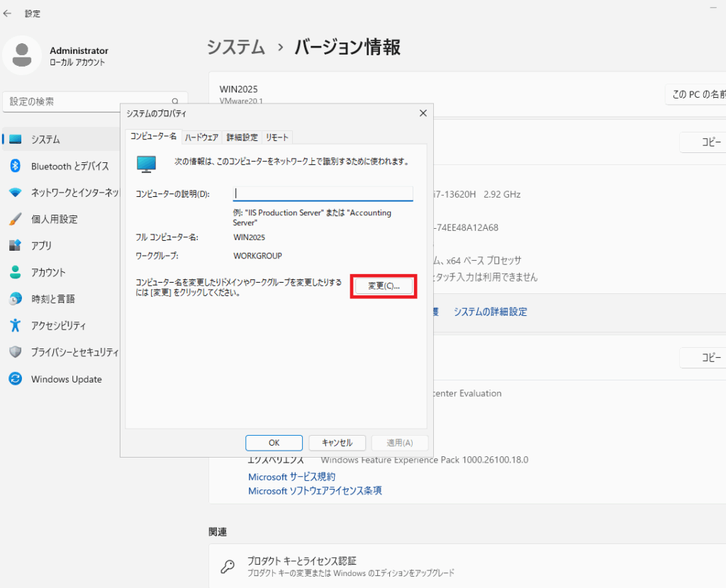Click the キャンセル button in dialog
Image resolution: width=726 pixels, height=588 pixels.
[x=337, y=443]
